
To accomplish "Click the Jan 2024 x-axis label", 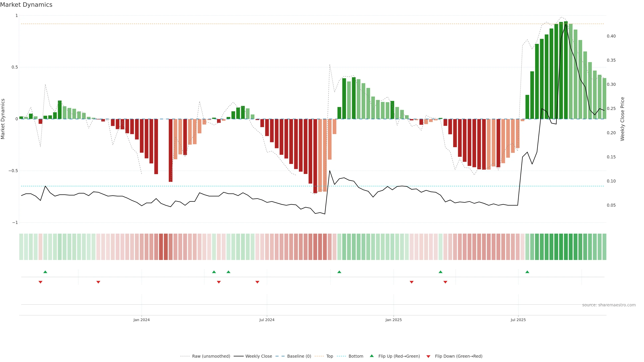I will click(x=142, y=320).
